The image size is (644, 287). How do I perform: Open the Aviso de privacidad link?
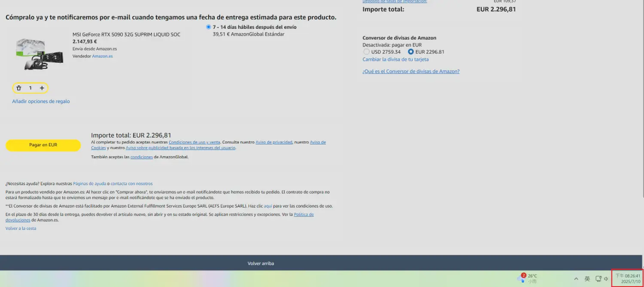(274, 142)
